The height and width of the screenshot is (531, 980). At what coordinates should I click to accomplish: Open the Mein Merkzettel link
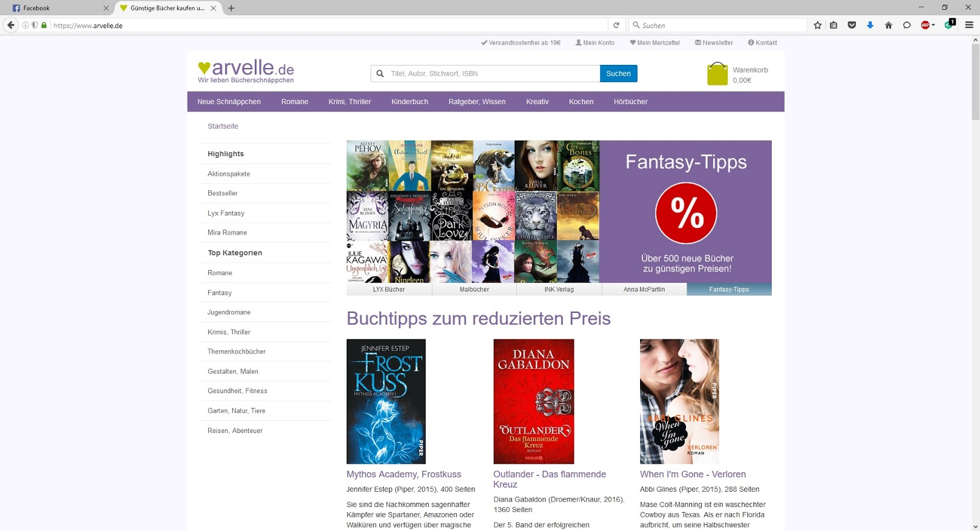coord(655,43)
